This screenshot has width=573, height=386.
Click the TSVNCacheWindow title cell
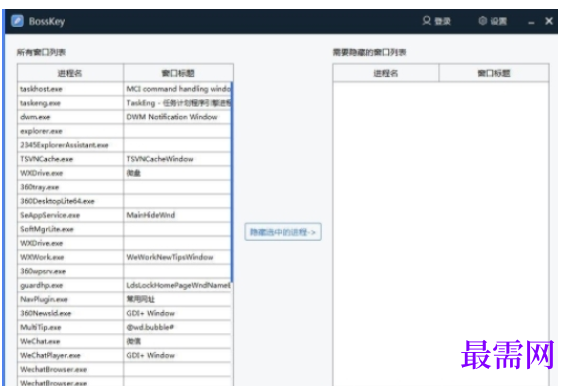pyautogui.click(x=178, y=159)
